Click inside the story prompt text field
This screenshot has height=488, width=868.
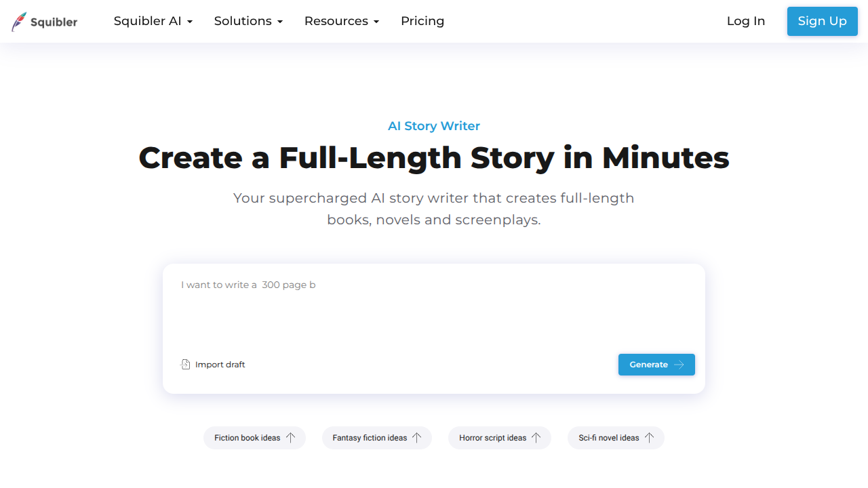coord(433,305)
